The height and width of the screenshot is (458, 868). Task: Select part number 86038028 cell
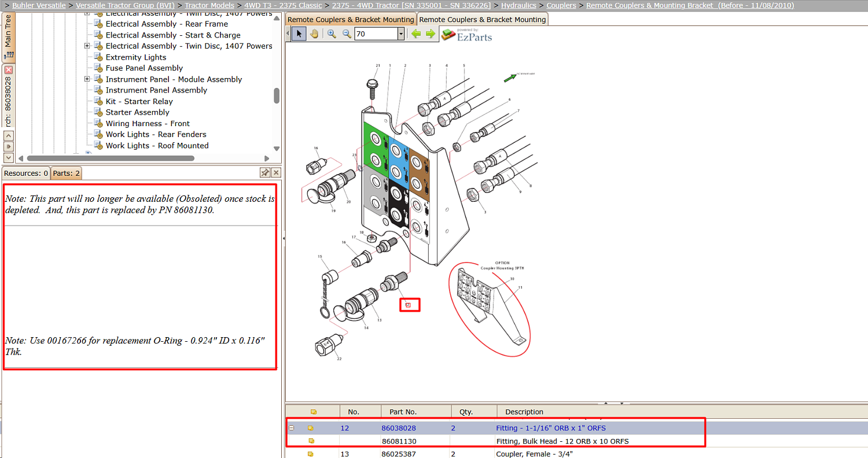[x=399, y=429]
